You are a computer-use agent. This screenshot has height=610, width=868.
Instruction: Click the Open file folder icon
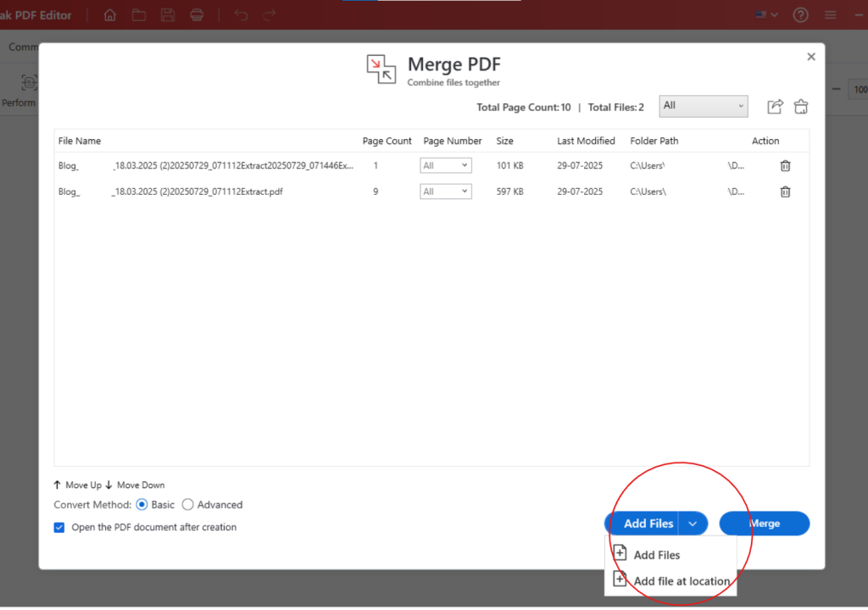[138, 14]
